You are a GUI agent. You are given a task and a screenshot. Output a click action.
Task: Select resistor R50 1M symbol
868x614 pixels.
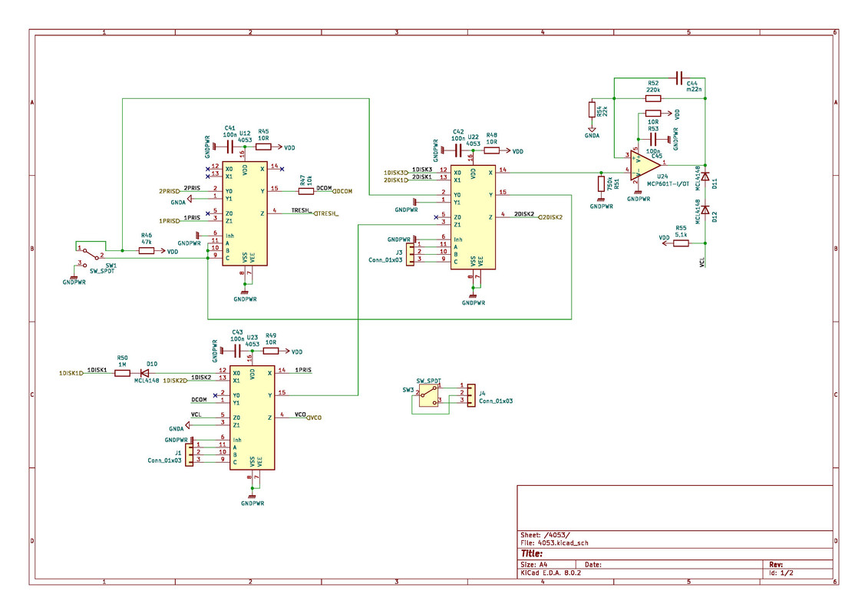(x=122, y=373)
